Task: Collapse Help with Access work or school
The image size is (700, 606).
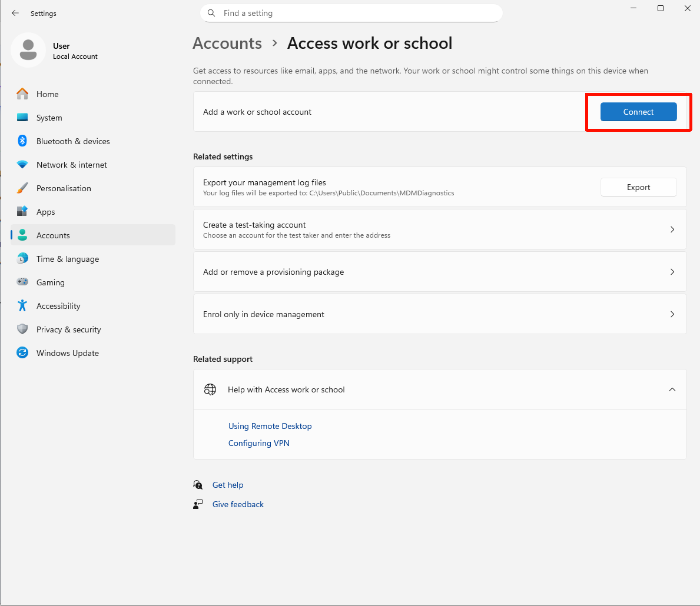Action: [x=672, y=389]
